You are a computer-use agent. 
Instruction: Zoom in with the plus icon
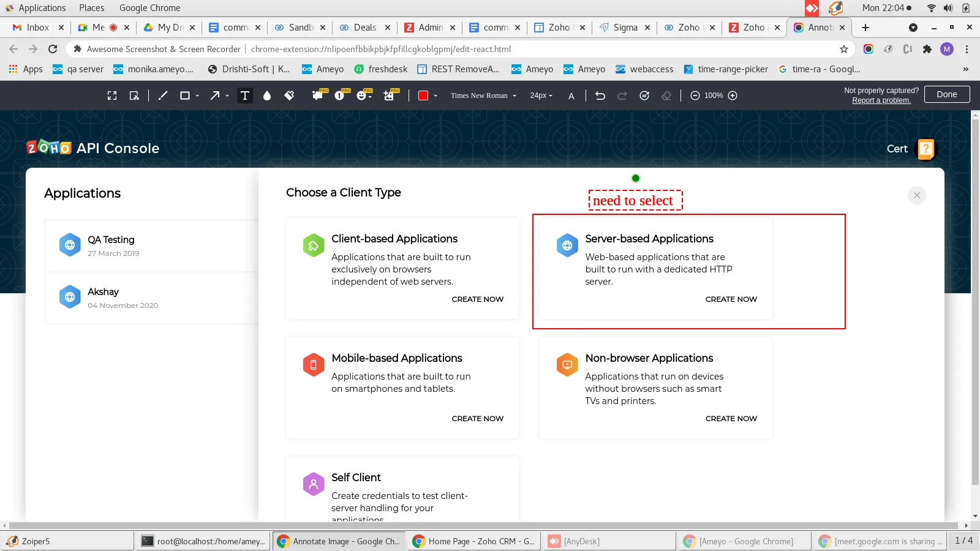[733, 96]
